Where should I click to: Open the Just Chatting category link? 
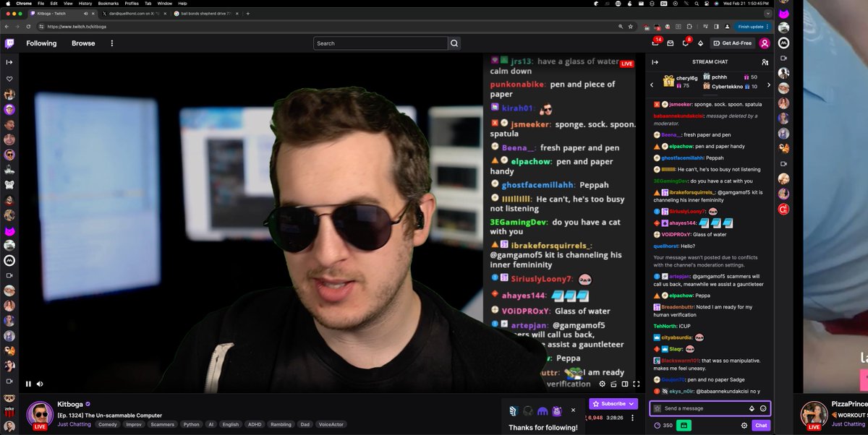tap(74, 424)
